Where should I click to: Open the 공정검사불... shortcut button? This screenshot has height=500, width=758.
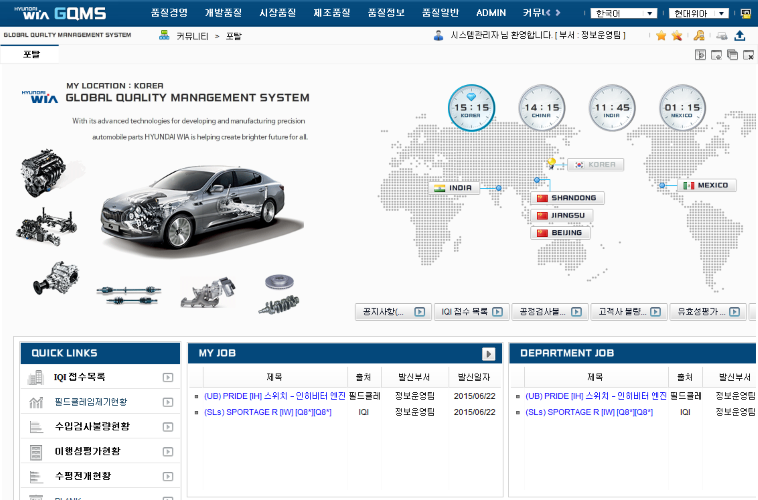coord(551,312)
